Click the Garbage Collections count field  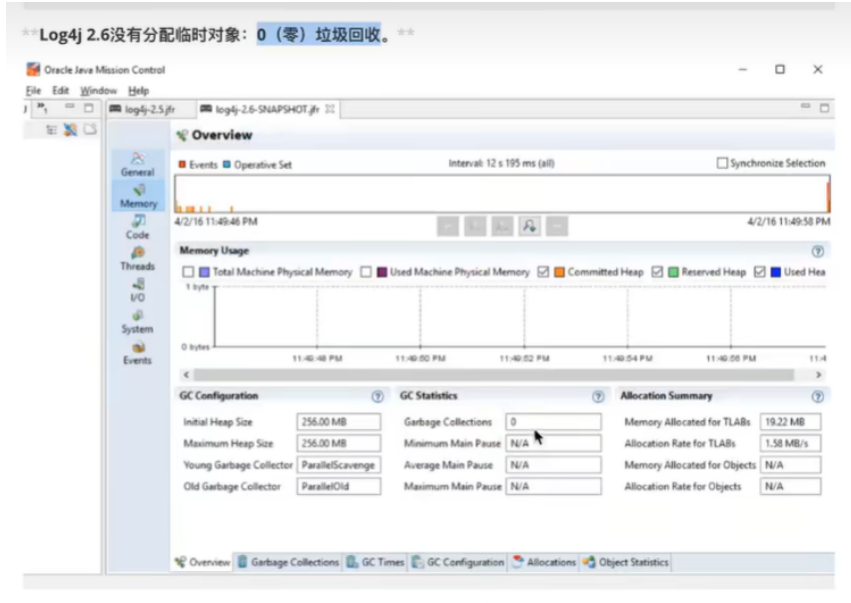point(553,422)
